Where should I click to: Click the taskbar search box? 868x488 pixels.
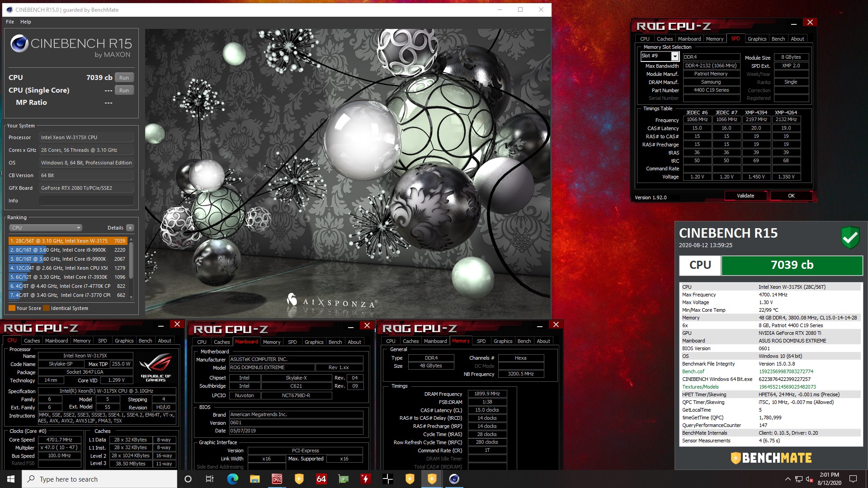[99, 479]
